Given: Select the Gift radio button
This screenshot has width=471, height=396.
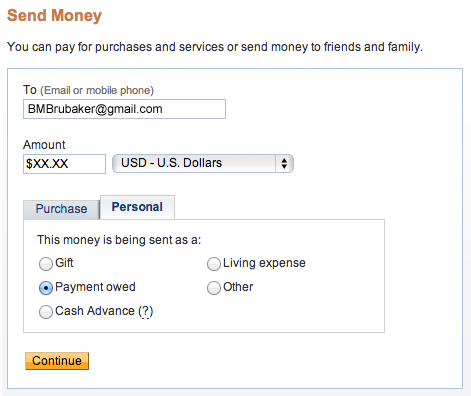Looking at the screenshot, I should (x=46, y=264).
